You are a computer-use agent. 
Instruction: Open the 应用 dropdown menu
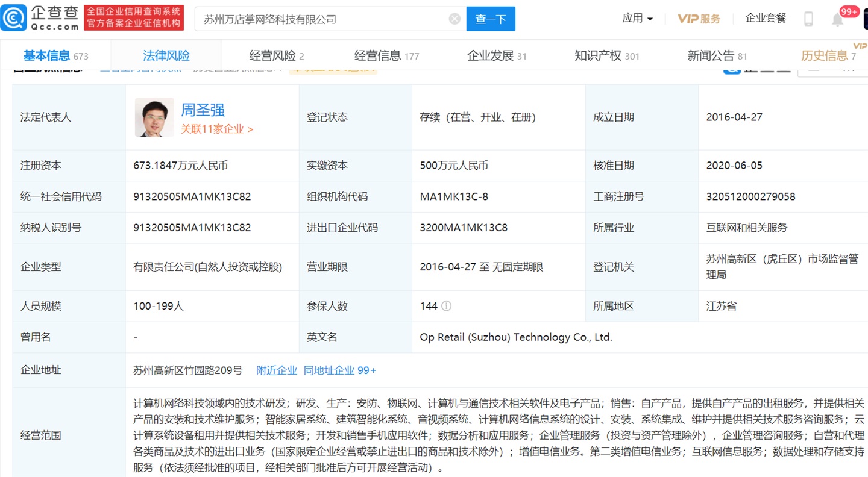coord(637,18)
